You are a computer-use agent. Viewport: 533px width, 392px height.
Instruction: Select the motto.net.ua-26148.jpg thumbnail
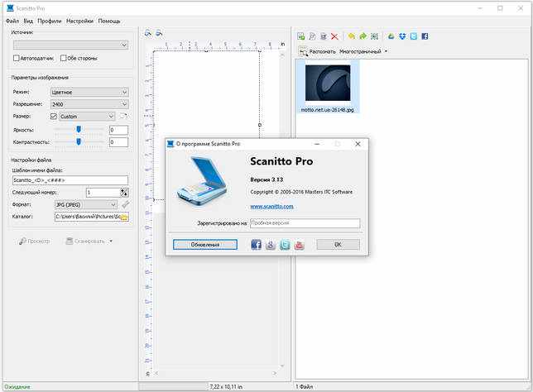(328, 87)
